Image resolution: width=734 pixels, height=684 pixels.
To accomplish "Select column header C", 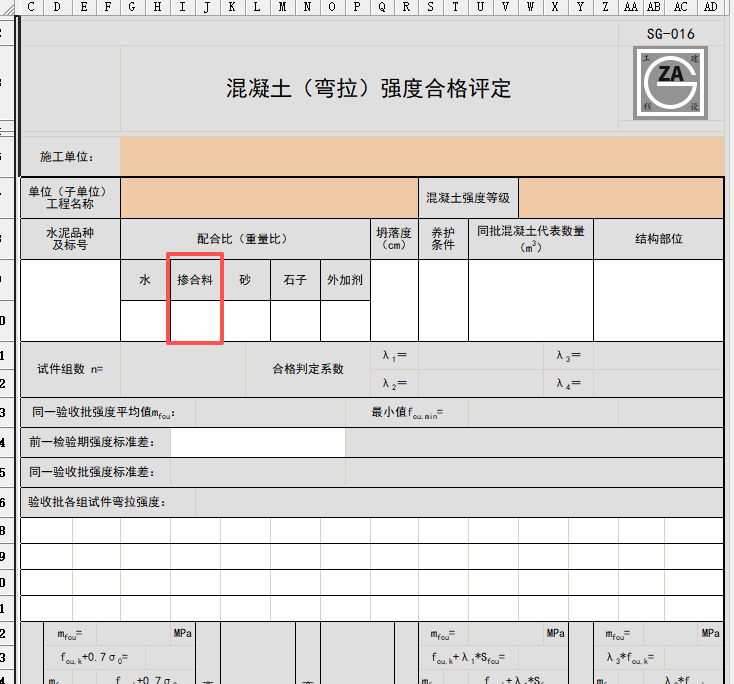I will (31, 7).
